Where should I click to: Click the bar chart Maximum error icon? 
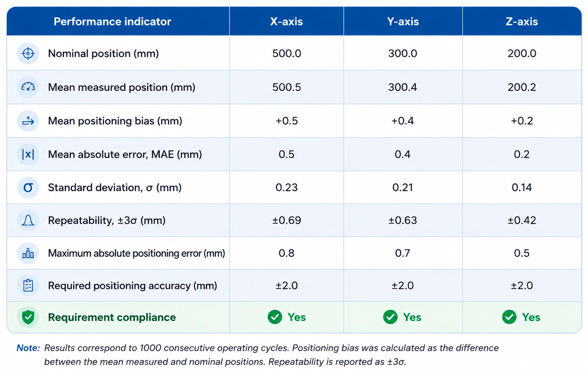pos(28,253)
